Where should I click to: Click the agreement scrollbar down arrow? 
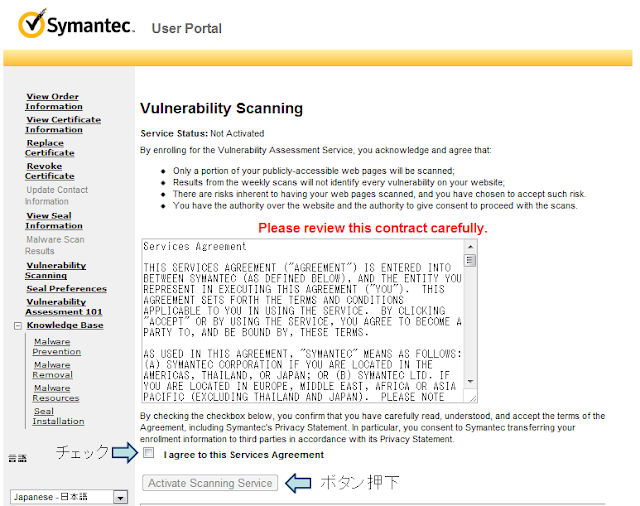[470, 382]
